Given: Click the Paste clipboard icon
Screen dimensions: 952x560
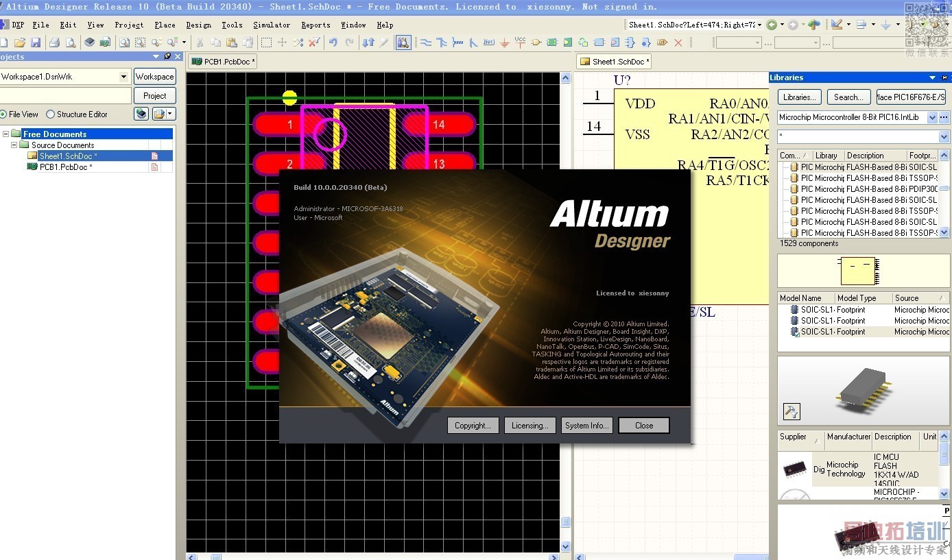Looking at the screenshot, I should pyautogui.click(x=233, y=42).
